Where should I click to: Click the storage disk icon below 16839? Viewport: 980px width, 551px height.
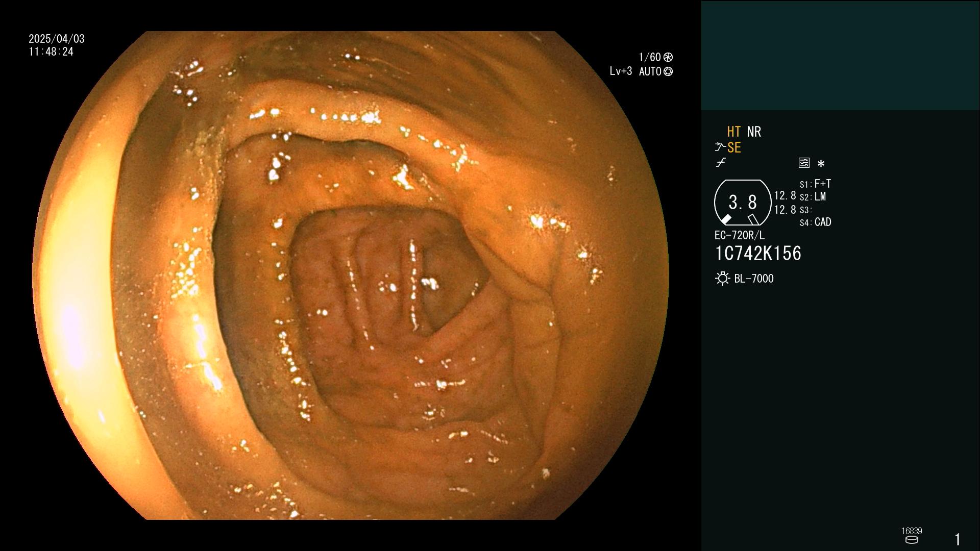(912, 540)
